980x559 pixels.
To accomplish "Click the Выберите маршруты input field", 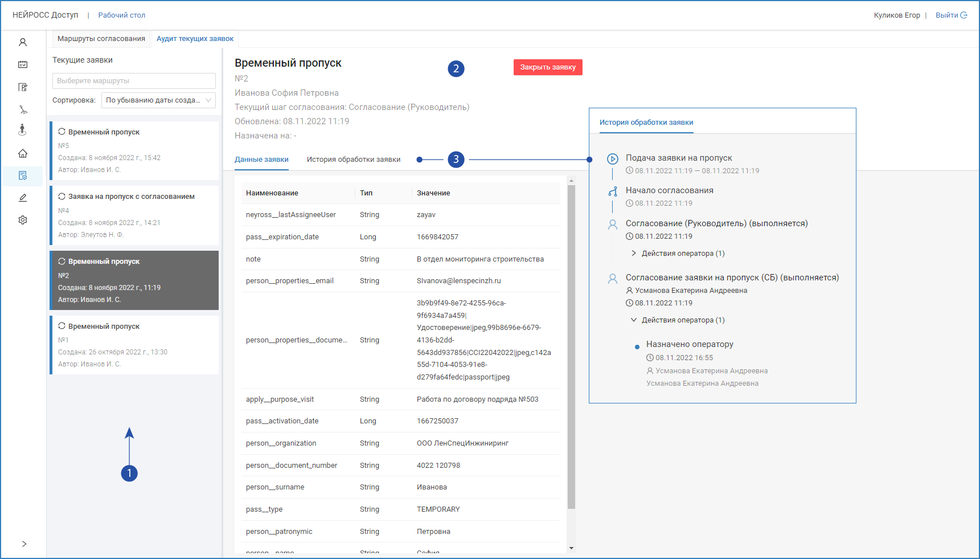I will pyautogui.click(x=134, y=81).
